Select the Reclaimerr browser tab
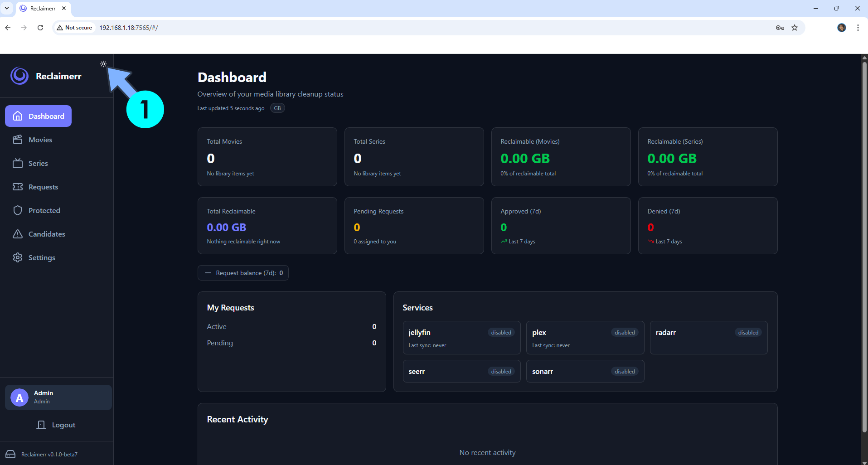Screen dimensions: 868x465 coord(43,8)
